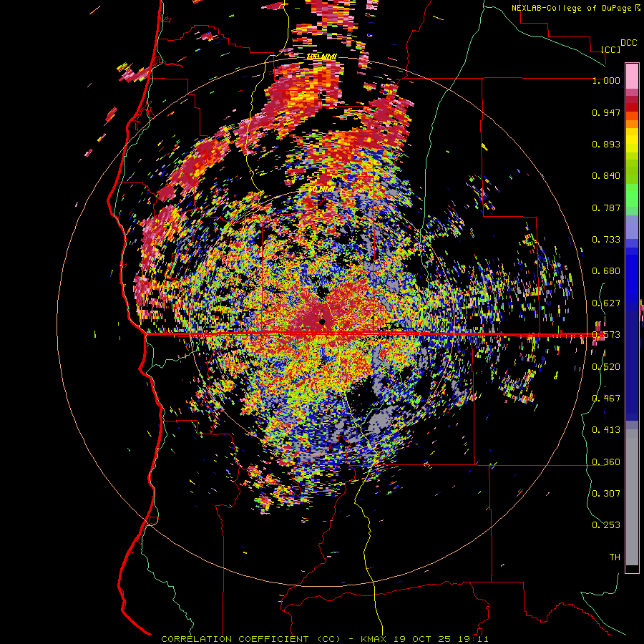The height and width of the screenshot is (644, 644).
Task: Select the 0.787 scale value
Action: 606,208
